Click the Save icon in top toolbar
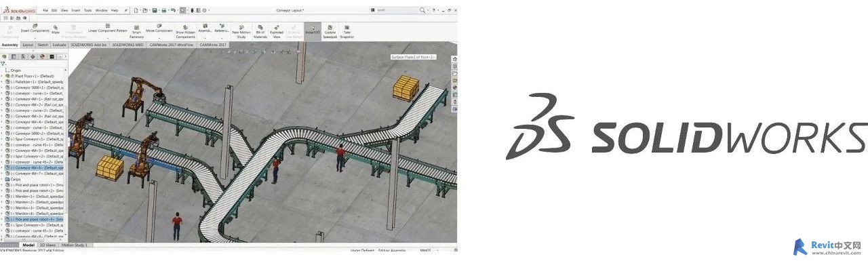This screenshot has height=261, width=868. (x=155, y=11)
